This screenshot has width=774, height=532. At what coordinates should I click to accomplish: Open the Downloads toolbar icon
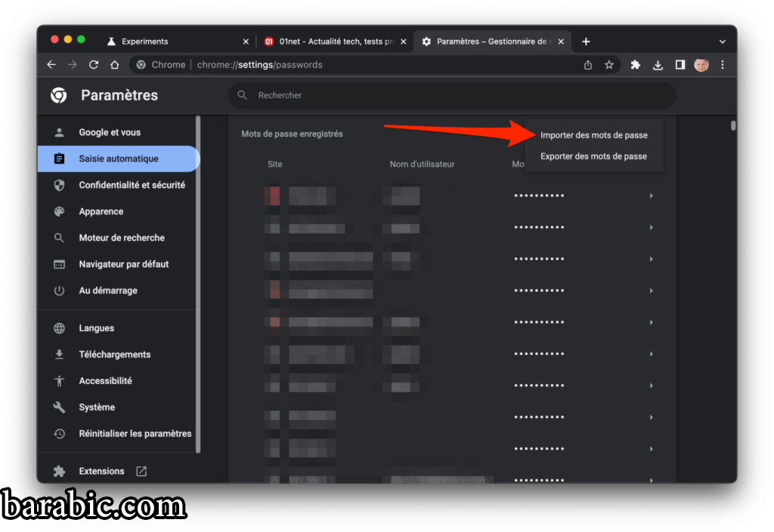coord(658,65)
